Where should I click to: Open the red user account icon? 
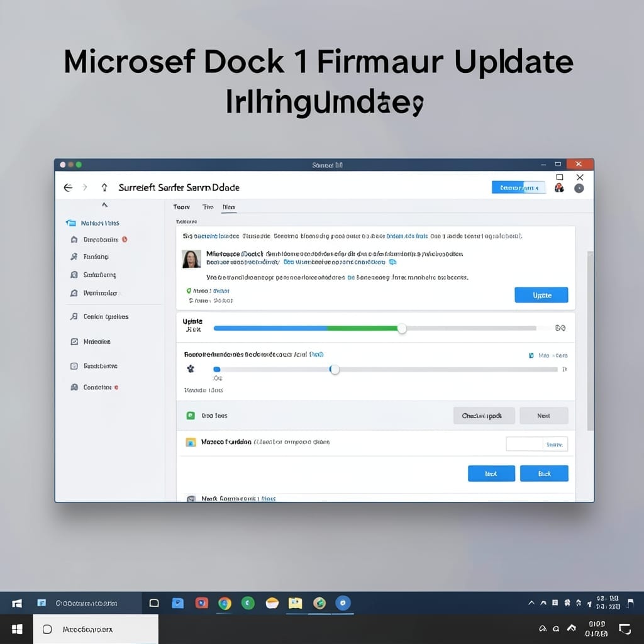coord(559,188)
